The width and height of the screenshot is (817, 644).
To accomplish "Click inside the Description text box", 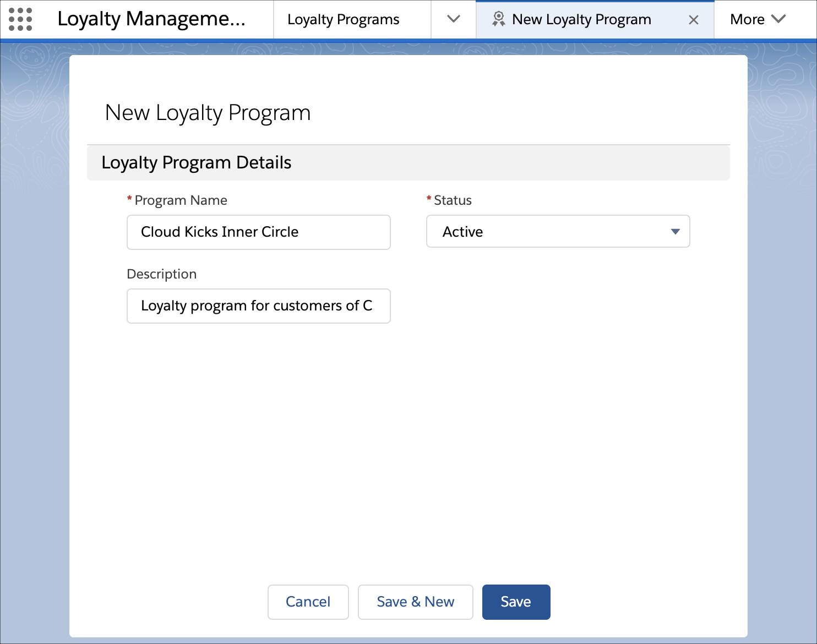I will pyautogui.click(x=258, y=306).
